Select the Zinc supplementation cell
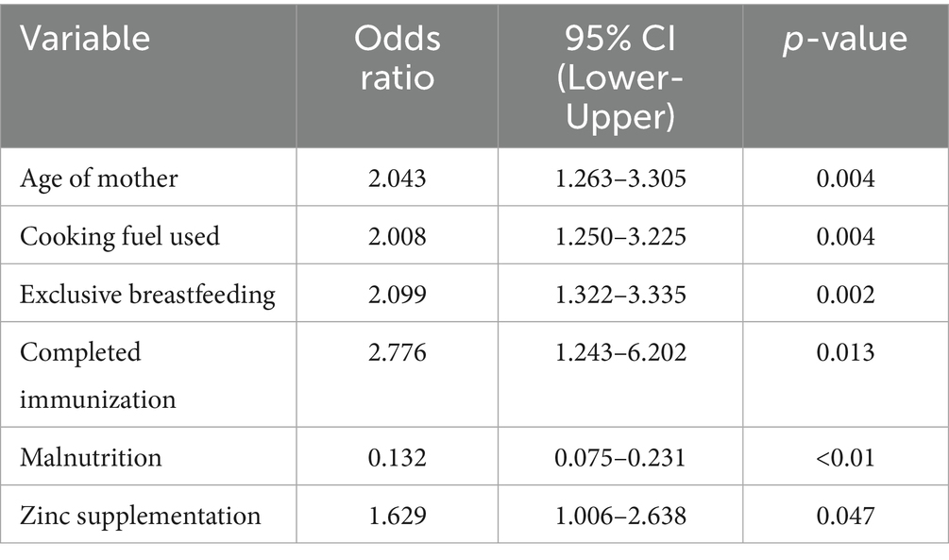The height and width of the screenshot is (560, 949). pos(140,516)
